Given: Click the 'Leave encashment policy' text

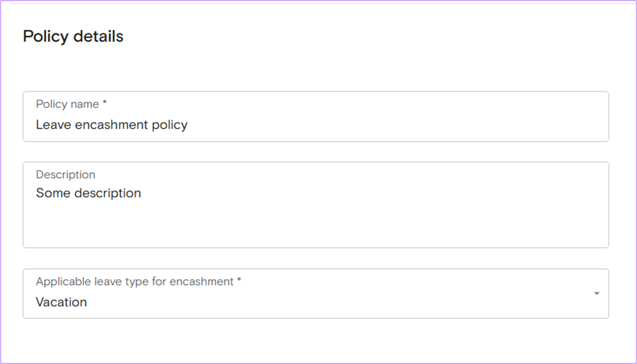Looking at the screenshot, I should [112, 125].
